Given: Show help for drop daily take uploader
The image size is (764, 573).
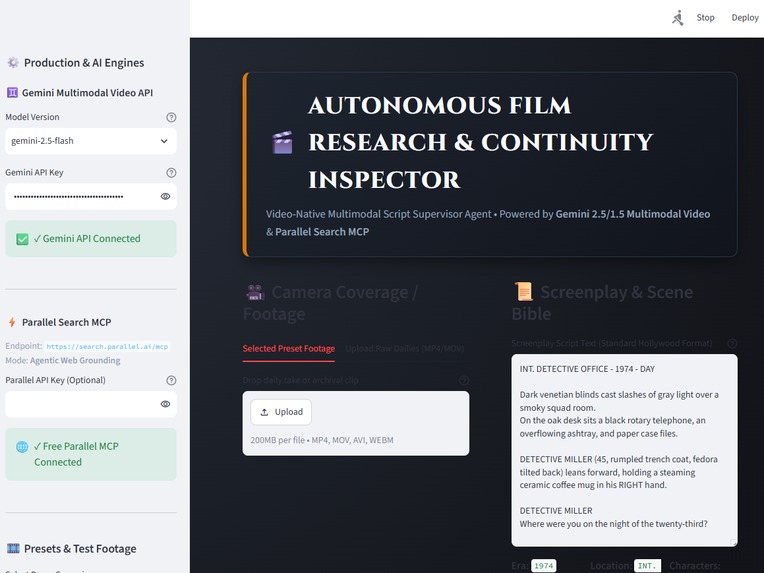Looking at the screenshot, I should point(464,380).
